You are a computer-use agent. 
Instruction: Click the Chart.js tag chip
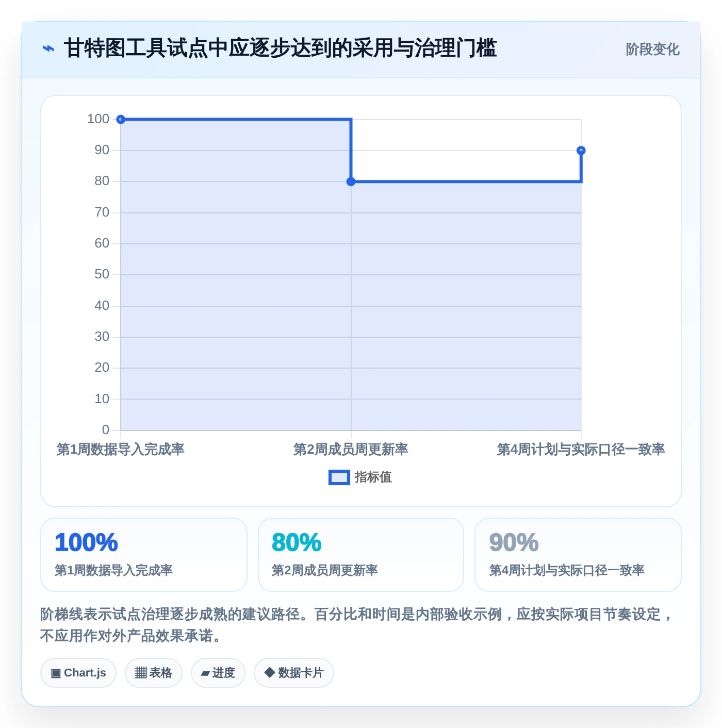[78, 673]
